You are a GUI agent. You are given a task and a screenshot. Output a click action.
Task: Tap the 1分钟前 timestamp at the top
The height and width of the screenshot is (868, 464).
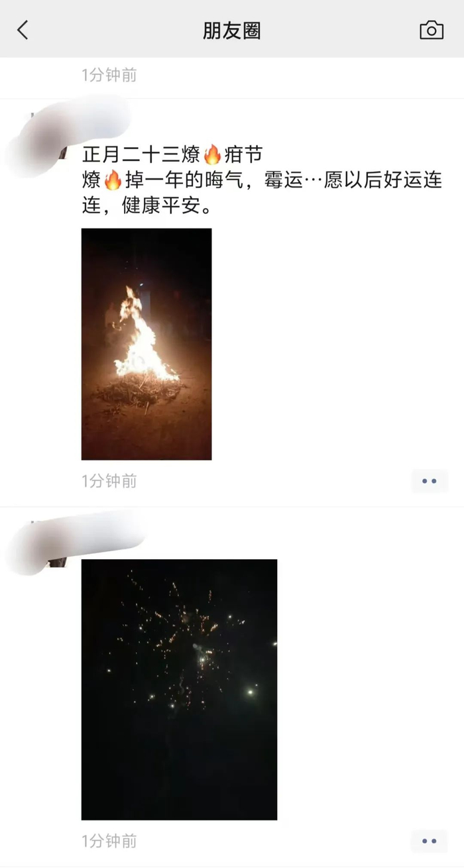pos(109,76)
